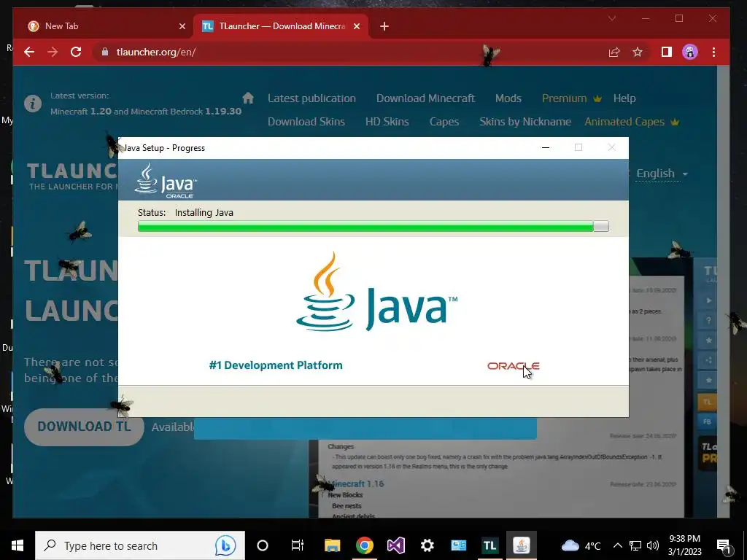Screen dimensions: 747x560
Task: Click the FB button in page sidebar
Action: click(707, 421)
